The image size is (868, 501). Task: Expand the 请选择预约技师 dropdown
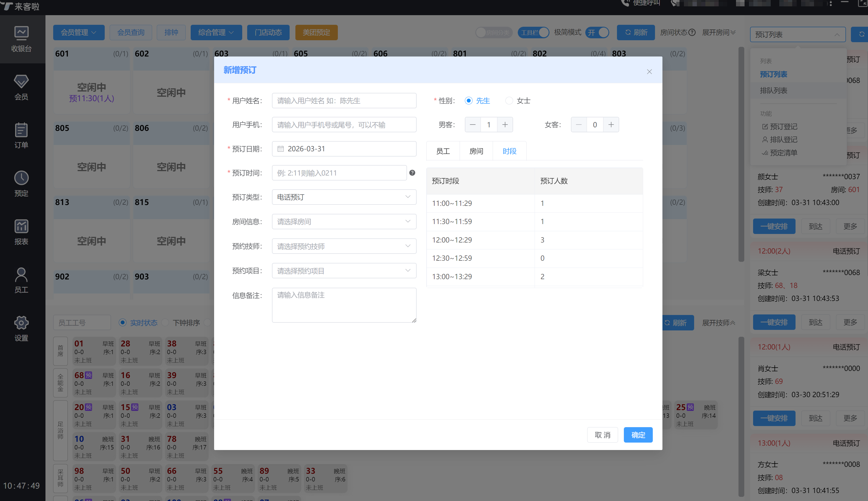tap(344, 246)
